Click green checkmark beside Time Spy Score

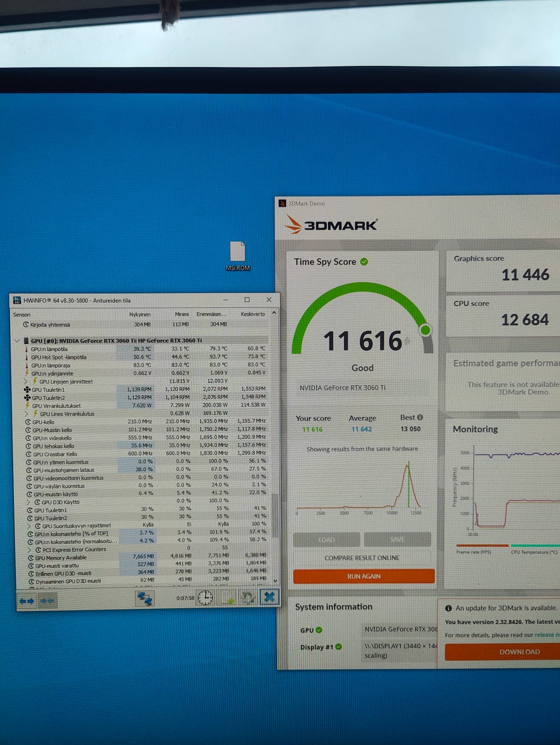click(364, 261)
